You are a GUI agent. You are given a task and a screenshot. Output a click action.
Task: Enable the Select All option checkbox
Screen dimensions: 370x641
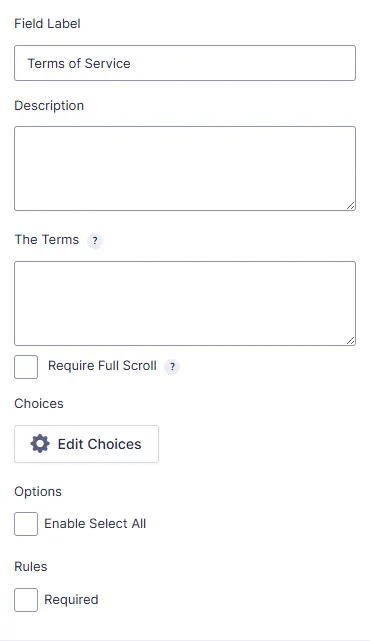click(x=26, y=524)
